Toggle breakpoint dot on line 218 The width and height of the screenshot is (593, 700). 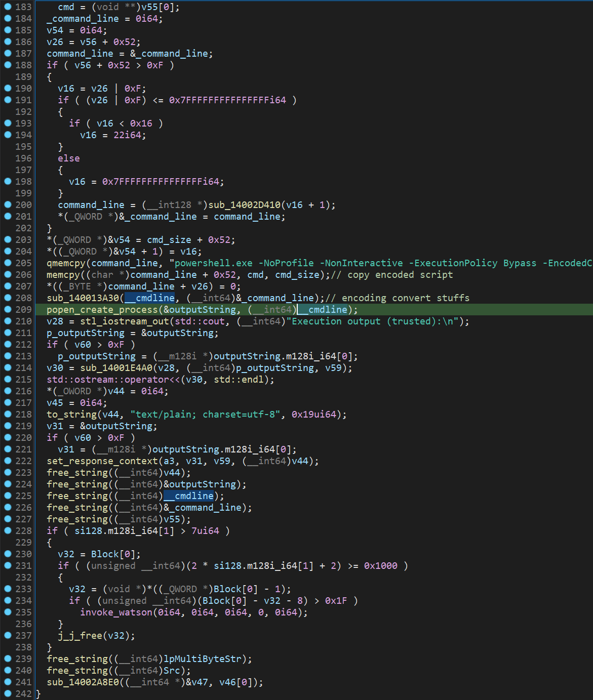pyautogui.click(x=8, y=415)
